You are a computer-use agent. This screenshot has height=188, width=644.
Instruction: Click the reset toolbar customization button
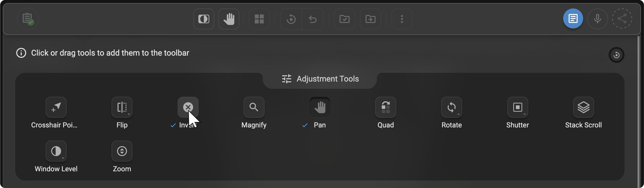[x=616, y=55]
